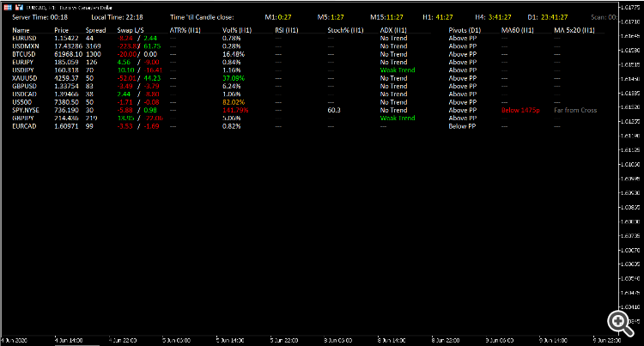The width and height of the screenshot is (644, 346).
Task: Click the SPY.NYSE symbol name
Action: (x=26, y=111)
